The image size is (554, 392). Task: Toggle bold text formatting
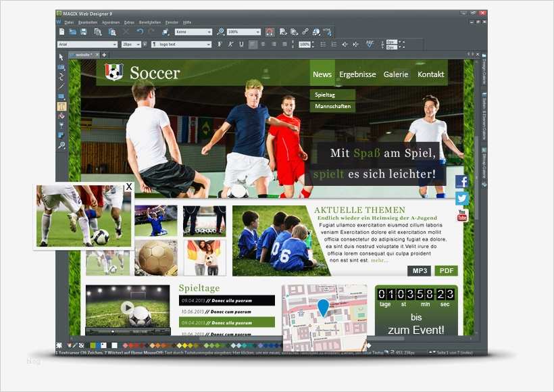(220, 44)
